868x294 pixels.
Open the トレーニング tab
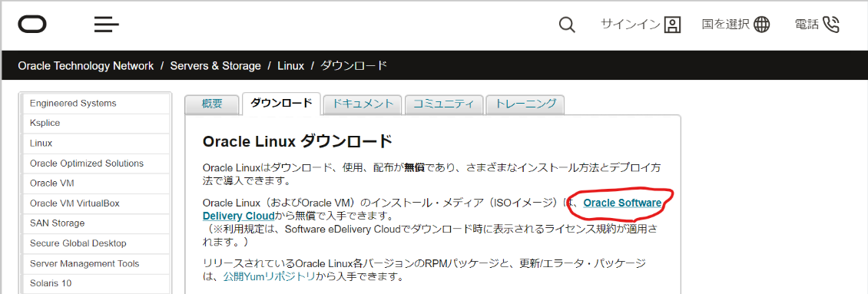(x=525, y=104)
